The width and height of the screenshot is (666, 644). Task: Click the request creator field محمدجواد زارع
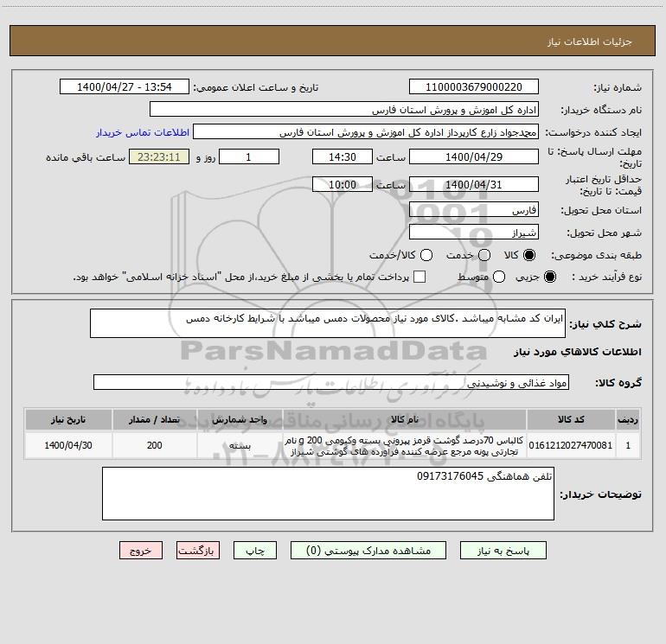pyautogui.click(x=366, y=132)
